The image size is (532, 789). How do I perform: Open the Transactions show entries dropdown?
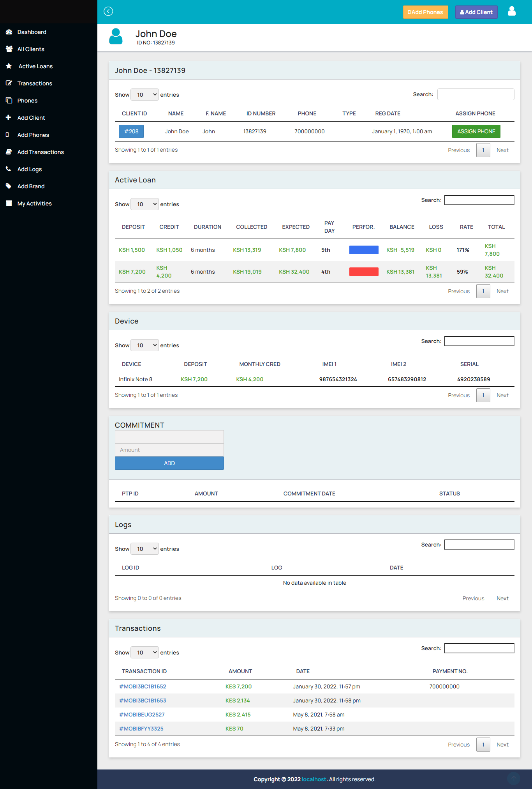144,653
